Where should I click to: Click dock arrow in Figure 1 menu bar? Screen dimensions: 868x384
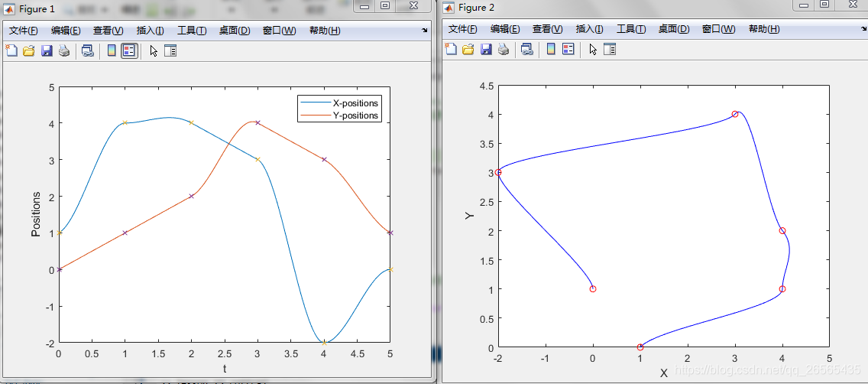[425, 31]
